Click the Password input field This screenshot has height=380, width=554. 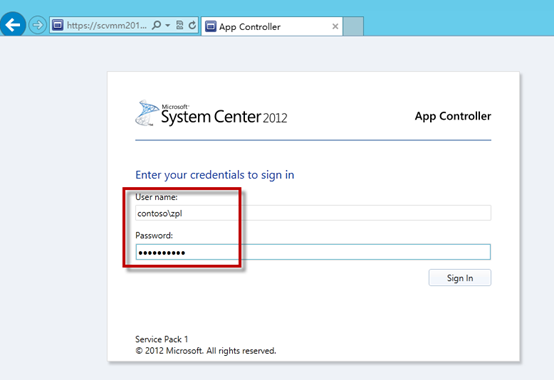pos(313,252)
